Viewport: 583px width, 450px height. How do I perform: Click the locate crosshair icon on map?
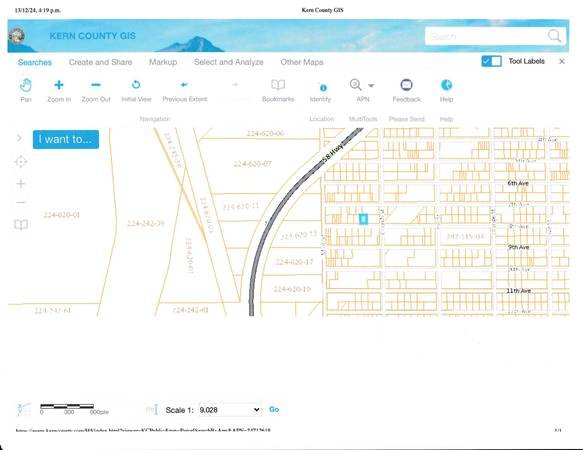pyautogui.click(x=21, y=162)
